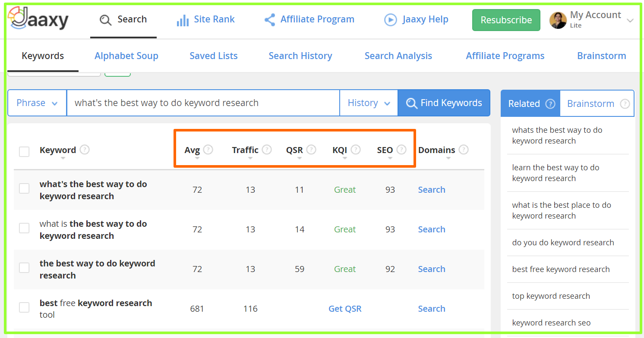Click the help icon next to KQI column

pyautogui.click(x=356, y=150)
